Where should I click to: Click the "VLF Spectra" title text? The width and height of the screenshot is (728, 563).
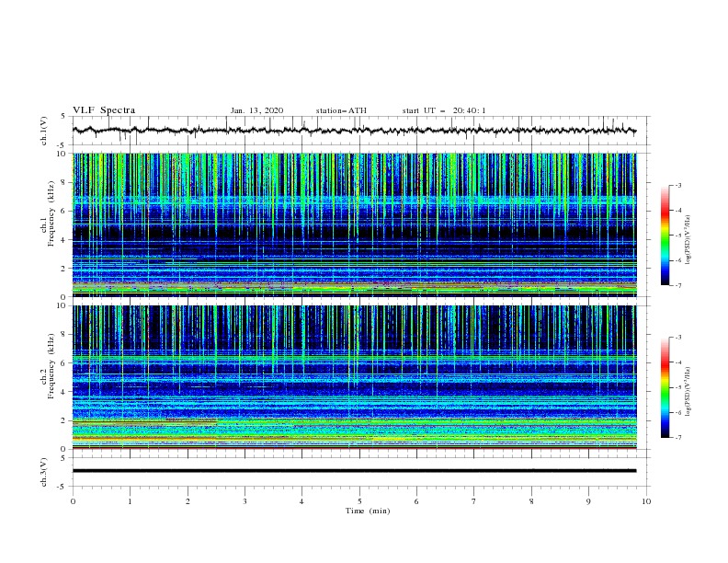[104, 110]
